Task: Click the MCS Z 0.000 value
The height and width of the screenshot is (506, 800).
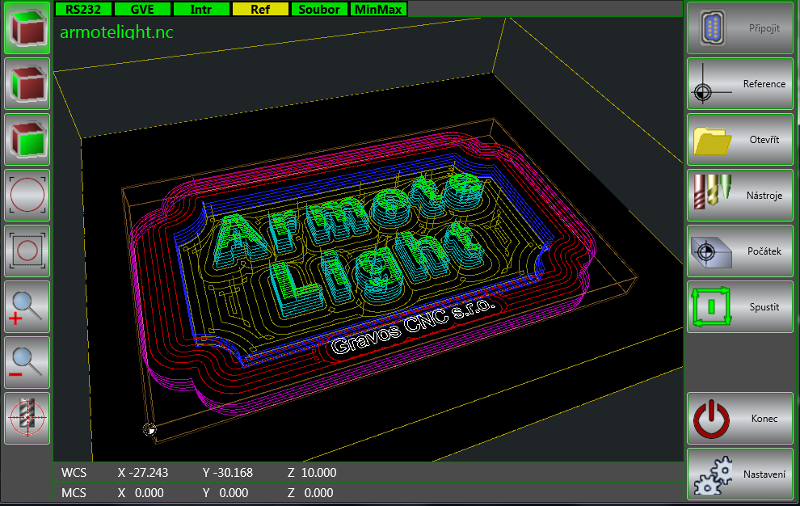Action: 310,493
